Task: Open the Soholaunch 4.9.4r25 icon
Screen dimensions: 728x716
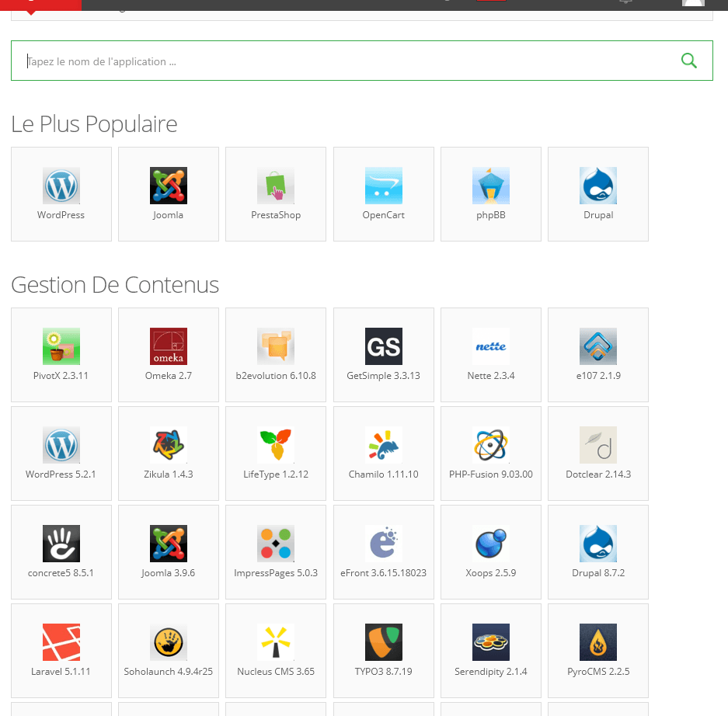Action: click(169, 642)
